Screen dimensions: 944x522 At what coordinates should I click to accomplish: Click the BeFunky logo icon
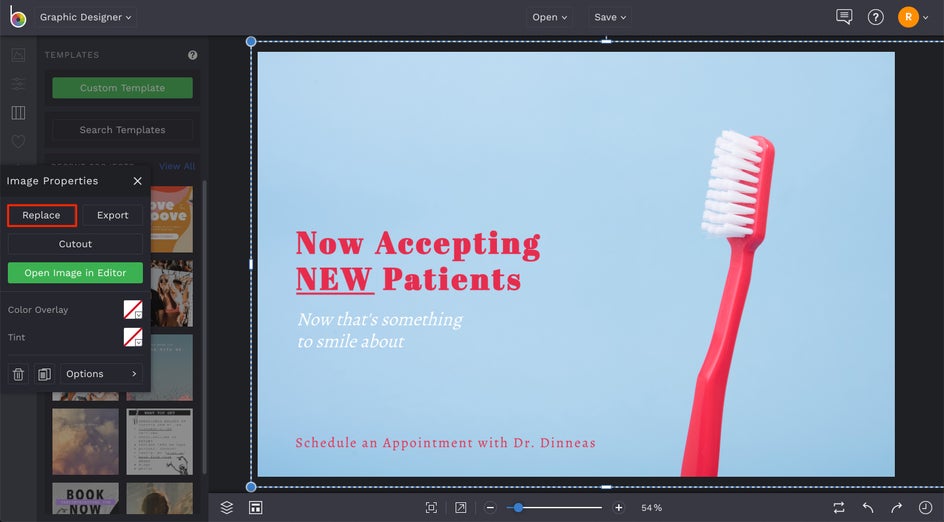(x=17, y=17)
